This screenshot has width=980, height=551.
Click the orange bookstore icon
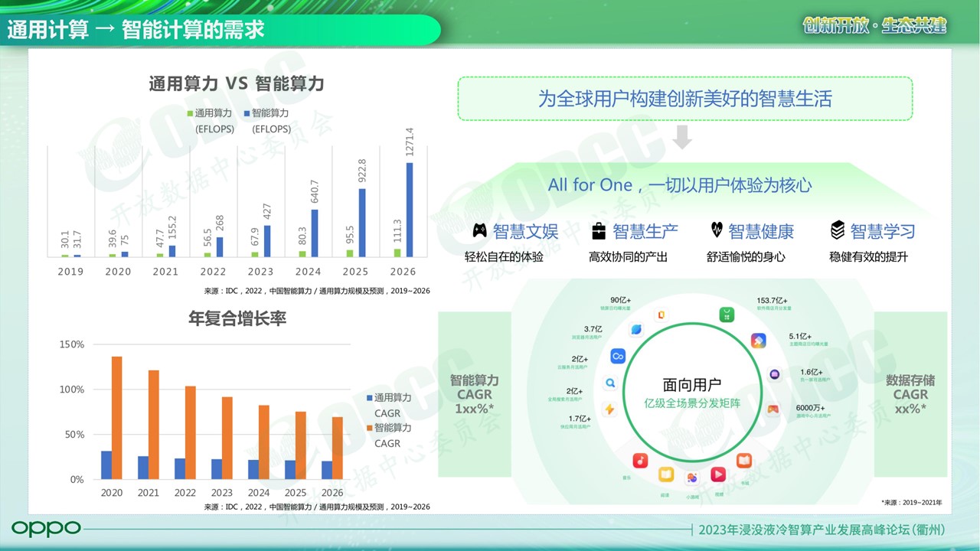pyautogui.click(x=744, y=461)
